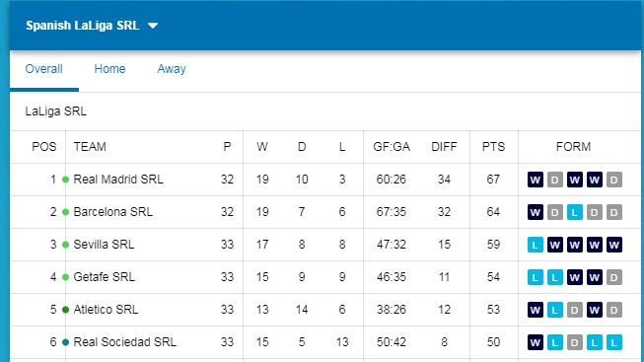Click the L form badge for Sevilla SRL
Viewport: 644px width, 362px height.
(536, 245)
